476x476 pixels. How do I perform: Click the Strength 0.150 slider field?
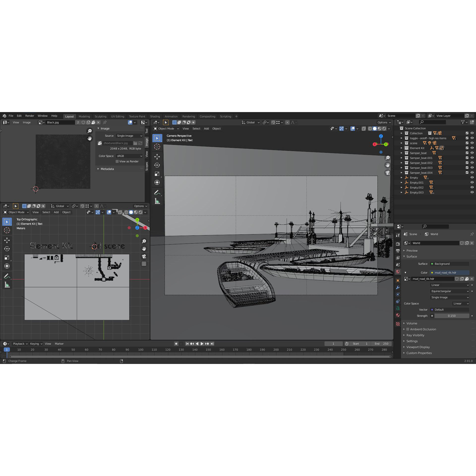pos(451,316)
